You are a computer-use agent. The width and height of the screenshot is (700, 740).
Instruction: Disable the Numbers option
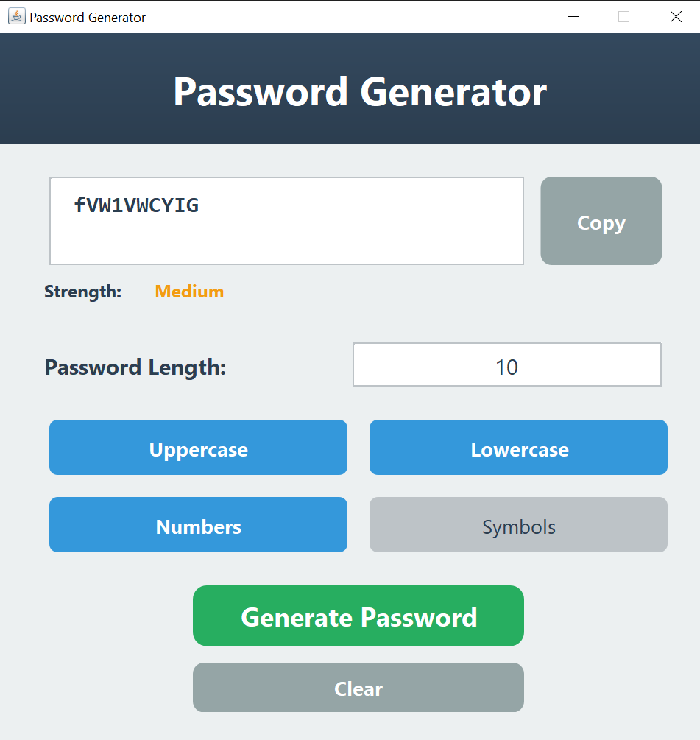point(198,525)
